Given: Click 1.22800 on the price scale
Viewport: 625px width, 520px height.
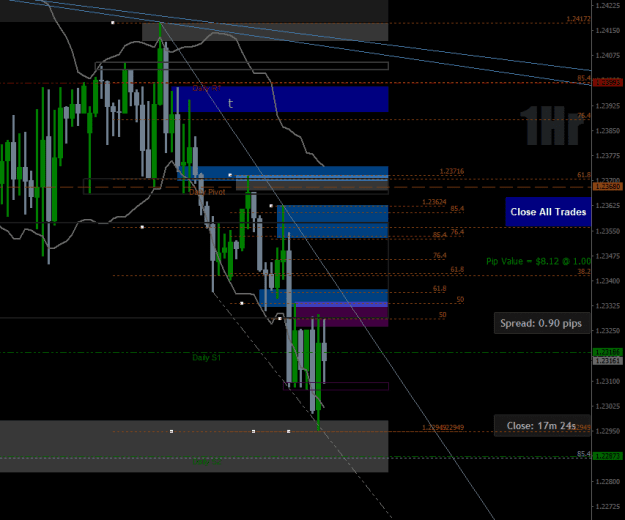Looking at the screenshot, I should click(608, 482).
